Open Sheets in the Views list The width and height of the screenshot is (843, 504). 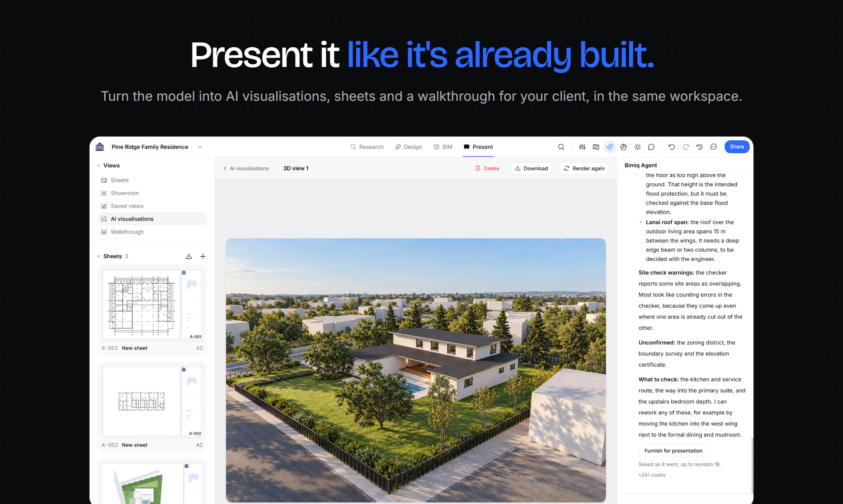point(152,180)
